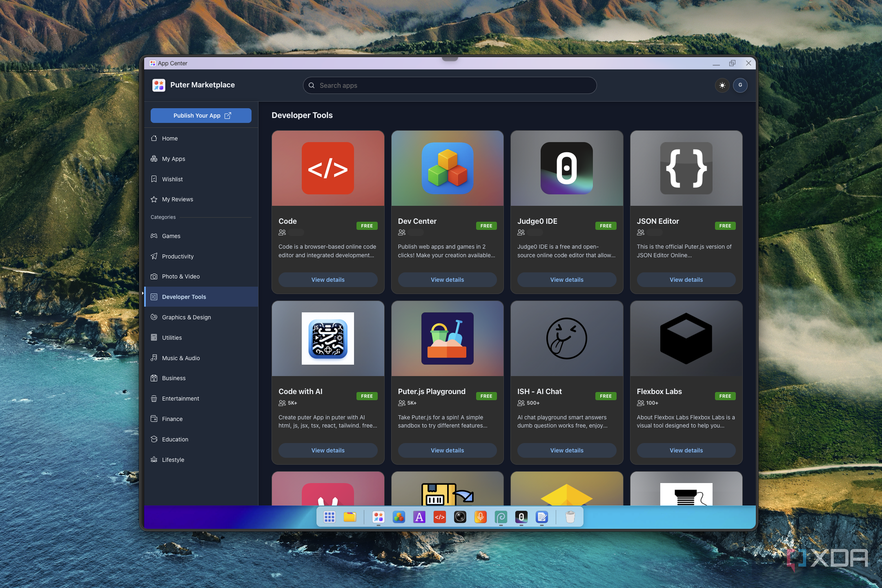The height and width of the screenshot is (588, 882).
Task: Open the Utilities category
Action: (201, 338)
